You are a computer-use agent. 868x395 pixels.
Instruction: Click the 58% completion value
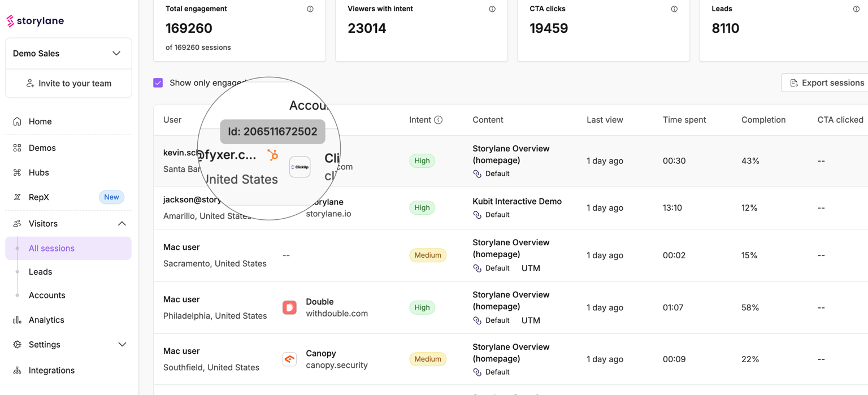tap(750, 307)
